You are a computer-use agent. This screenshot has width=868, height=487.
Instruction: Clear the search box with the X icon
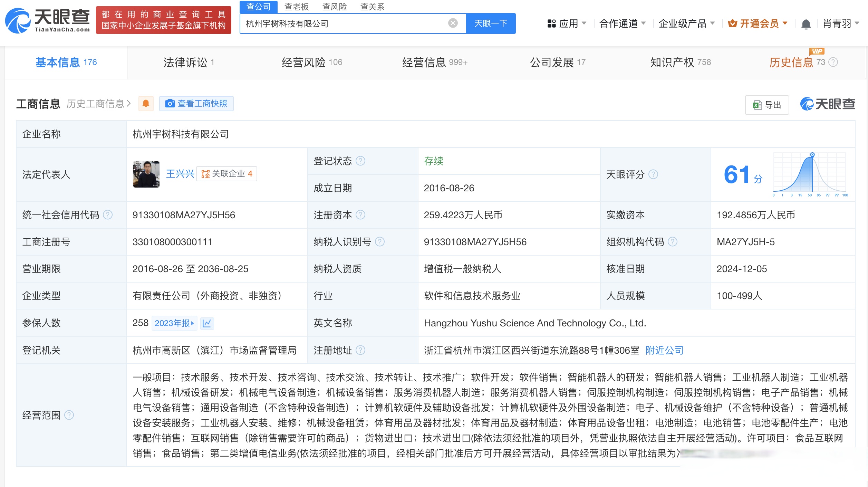click(x=452, y=23)
